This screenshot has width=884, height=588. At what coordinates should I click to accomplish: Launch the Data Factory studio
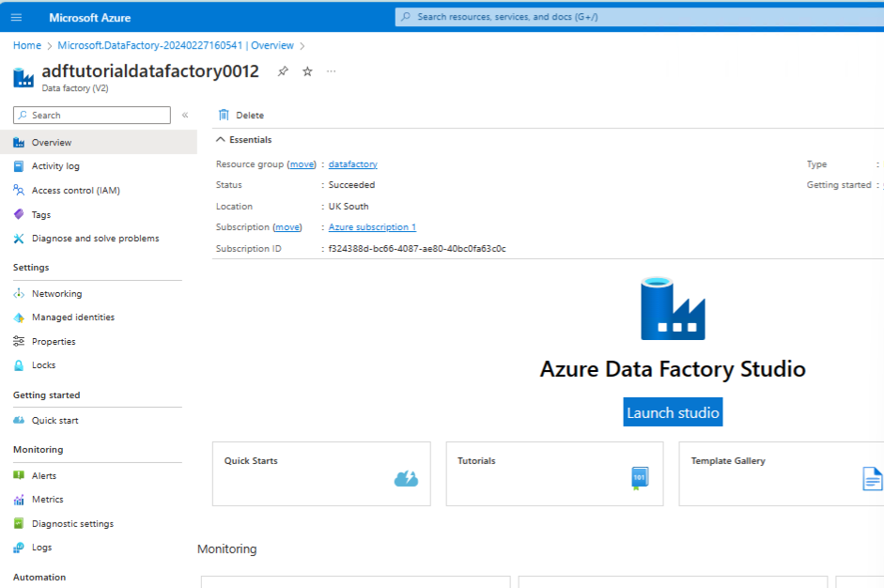pos(673,412)
